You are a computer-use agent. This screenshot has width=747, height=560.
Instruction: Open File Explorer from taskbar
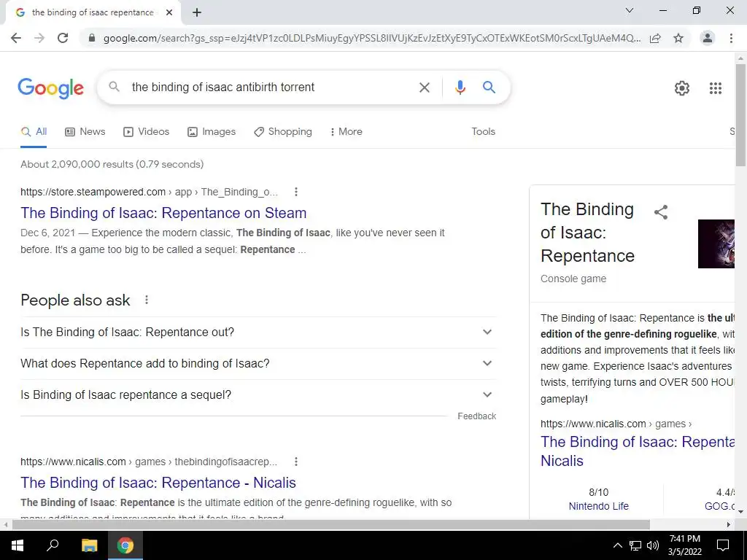(x=89, y=545)
